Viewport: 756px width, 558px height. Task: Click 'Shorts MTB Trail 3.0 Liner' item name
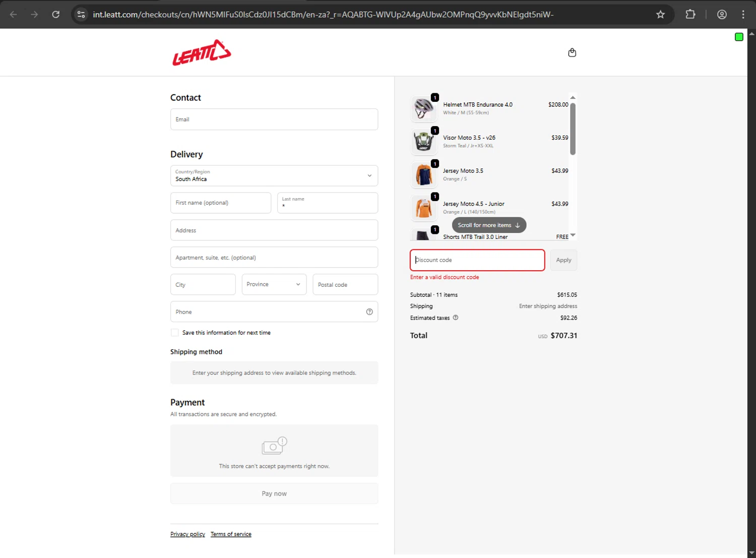pyautogui.click(x=475, y=237)
